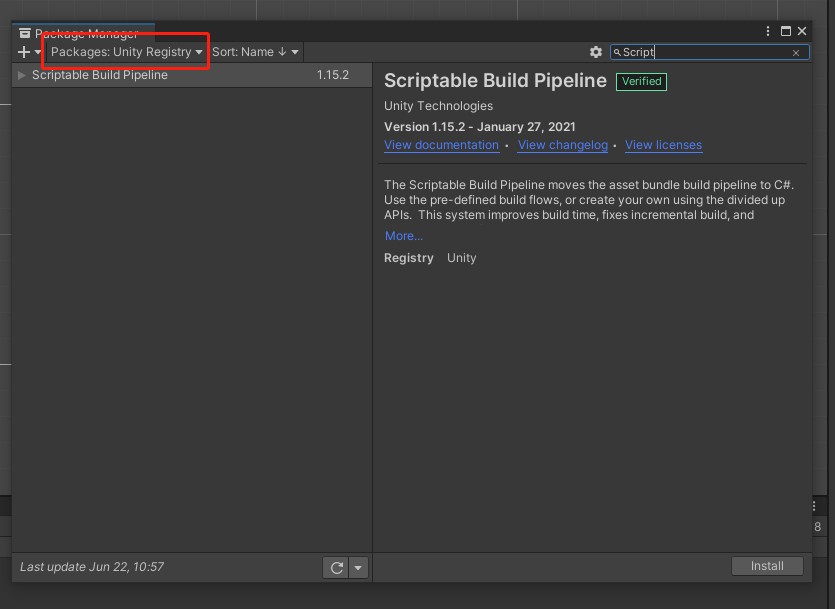The image size is (835, 609).
Task: Click the Verified badge label
Action: pyautogui.click(x=641, y=81)
